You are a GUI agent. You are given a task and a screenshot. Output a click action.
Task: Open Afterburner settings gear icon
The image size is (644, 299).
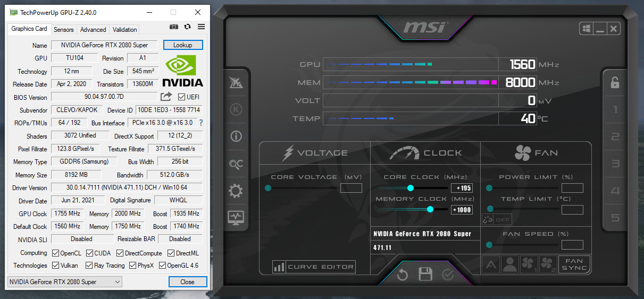(x=236, y=191)
